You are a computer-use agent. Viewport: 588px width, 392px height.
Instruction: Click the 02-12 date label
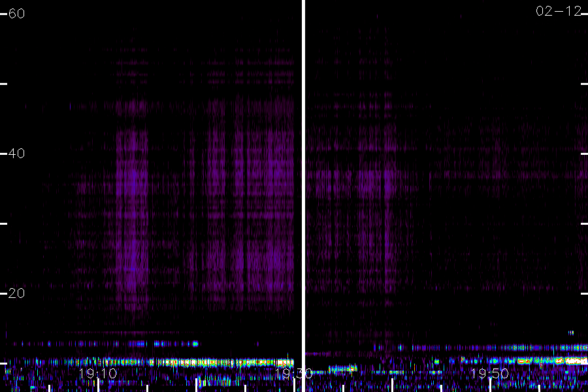pyautogui.click(x=559, y=11)
